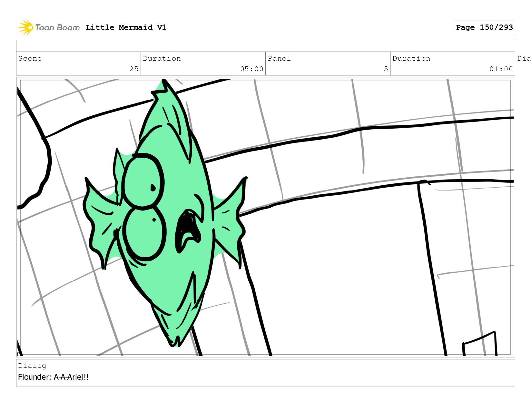
Task: Click the 'Scene' header label
Action: point(30,58)
